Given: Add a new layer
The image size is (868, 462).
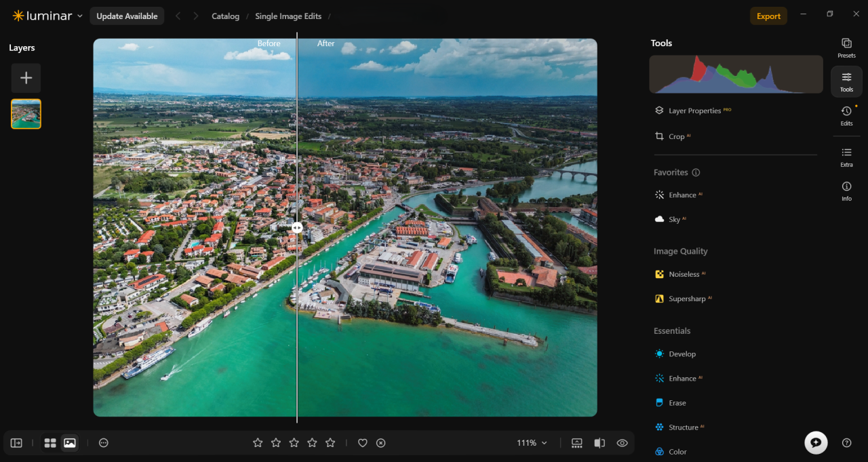Looking at the screenshot, I should coord(26,78).
